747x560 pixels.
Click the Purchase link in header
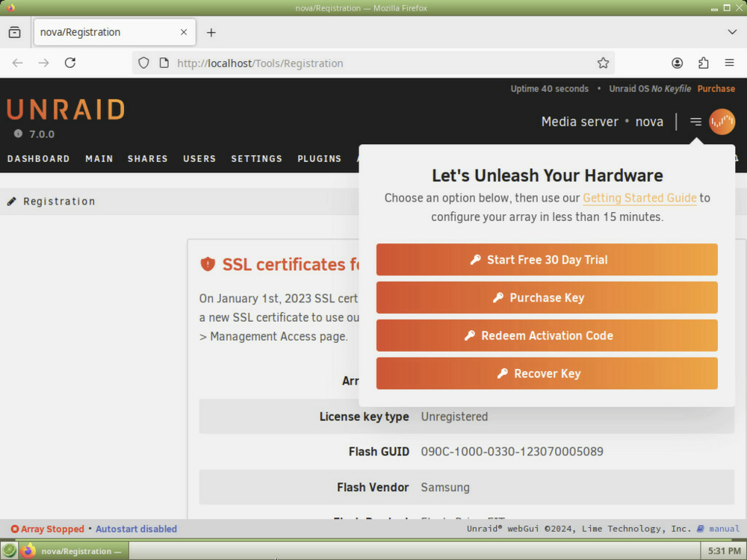716,89
